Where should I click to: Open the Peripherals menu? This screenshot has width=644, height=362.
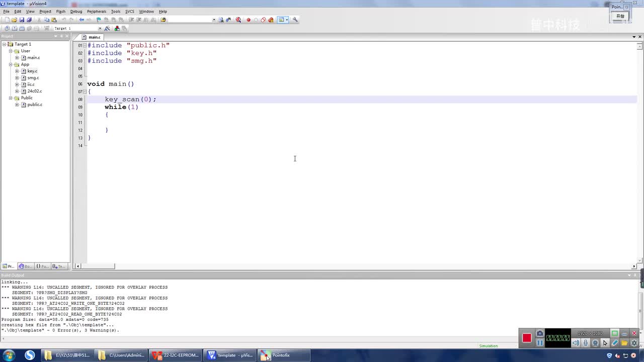(97, 12)
